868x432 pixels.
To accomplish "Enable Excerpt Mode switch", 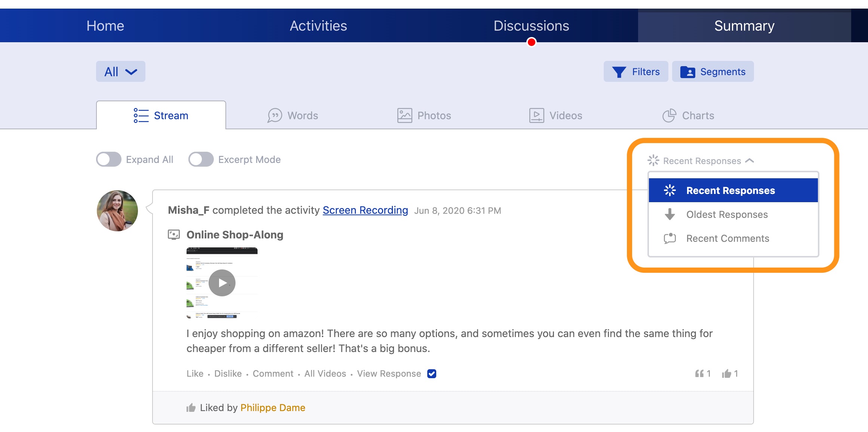I will point(201,160).
